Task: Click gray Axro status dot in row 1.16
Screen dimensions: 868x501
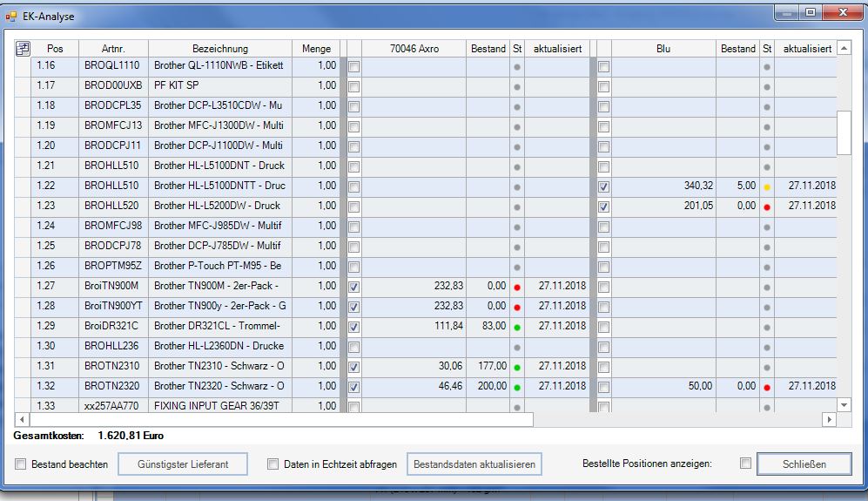Action: pos(517,66)
